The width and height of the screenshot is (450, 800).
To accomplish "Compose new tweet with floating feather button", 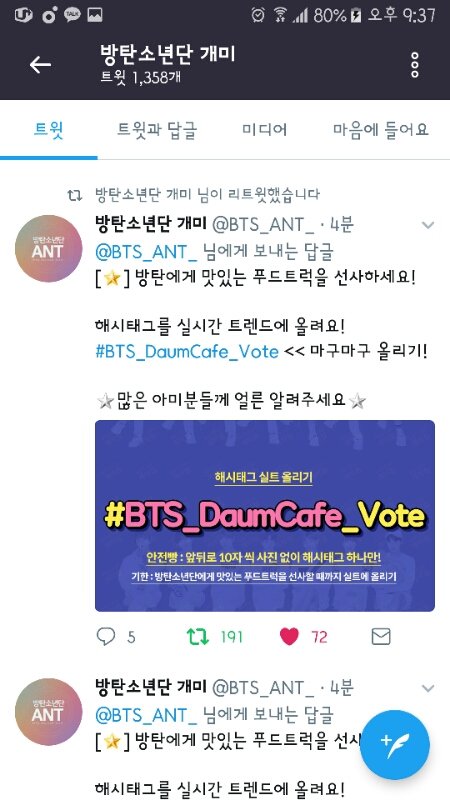I will 394,745.
